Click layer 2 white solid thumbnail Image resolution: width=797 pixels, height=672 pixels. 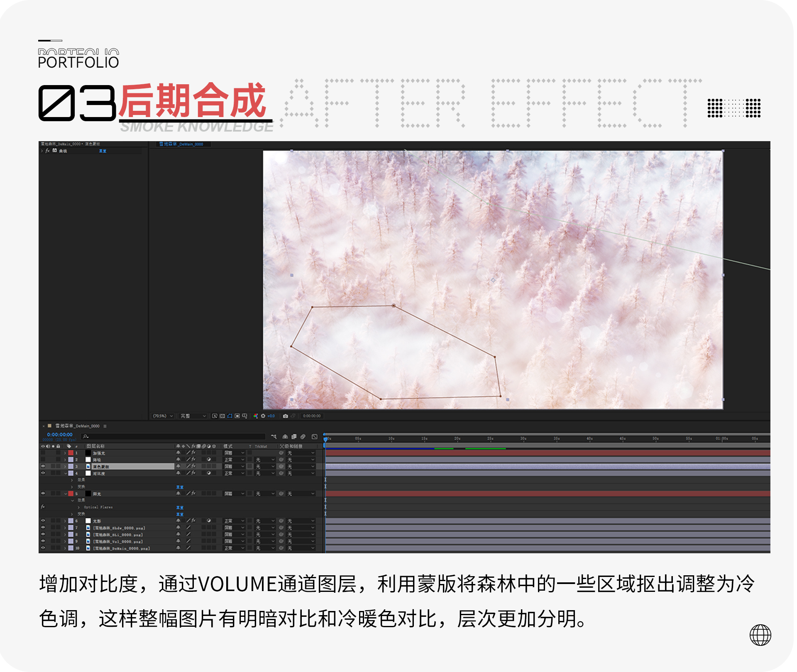click(88, 459)
